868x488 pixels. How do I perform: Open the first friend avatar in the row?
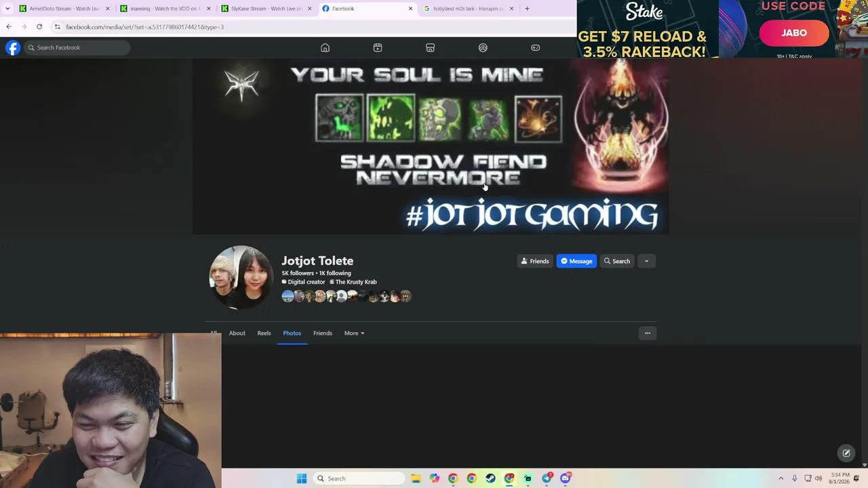pyautogui.click(x=288, y=296)
